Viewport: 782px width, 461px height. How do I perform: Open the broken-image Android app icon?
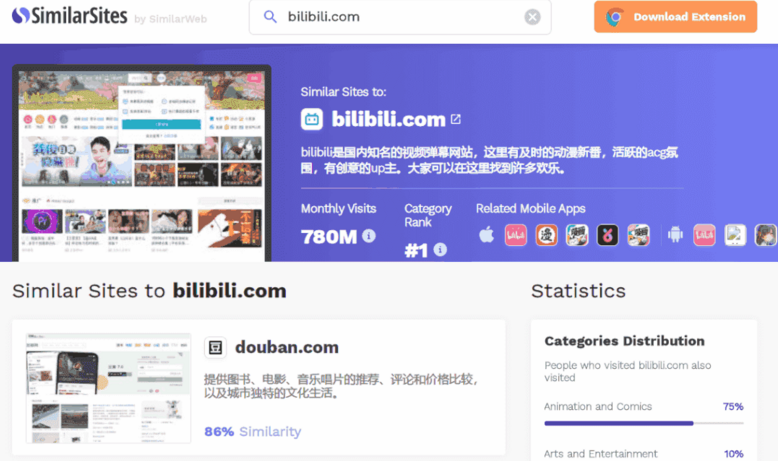[x=735, y=235]
